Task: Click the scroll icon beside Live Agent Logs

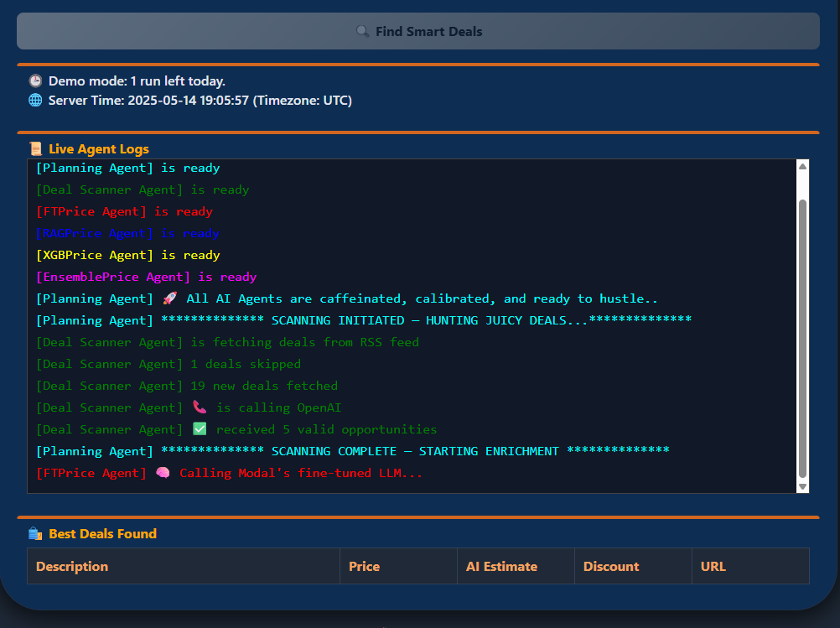Action: 35,149
